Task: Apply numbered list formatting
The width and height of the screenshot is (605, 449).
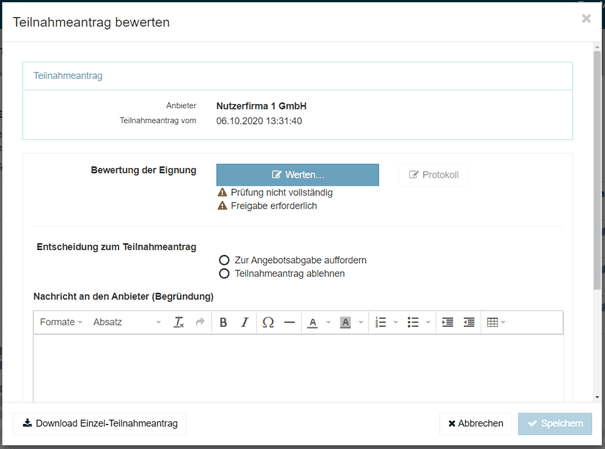Action: (380, 323)
